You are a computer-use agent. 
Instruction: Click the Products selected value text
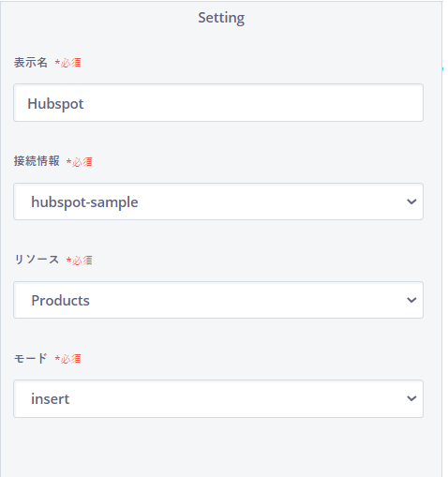coord(60,301)
